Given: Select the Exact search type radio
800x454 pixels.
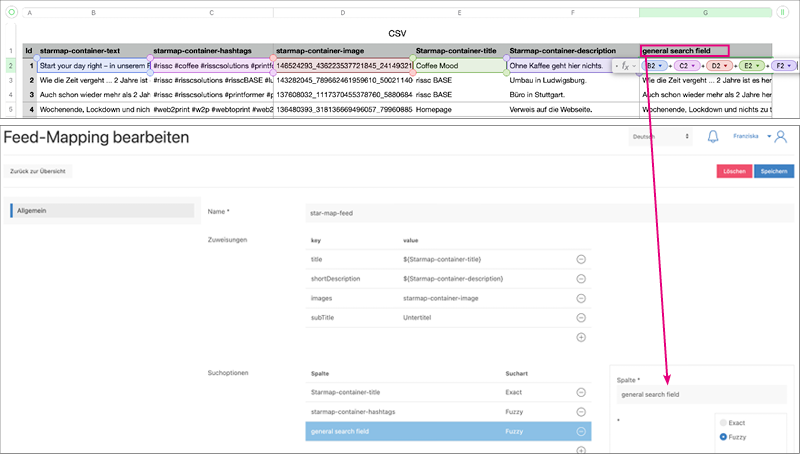Looking at the screenshot, I should click(725, 423).
